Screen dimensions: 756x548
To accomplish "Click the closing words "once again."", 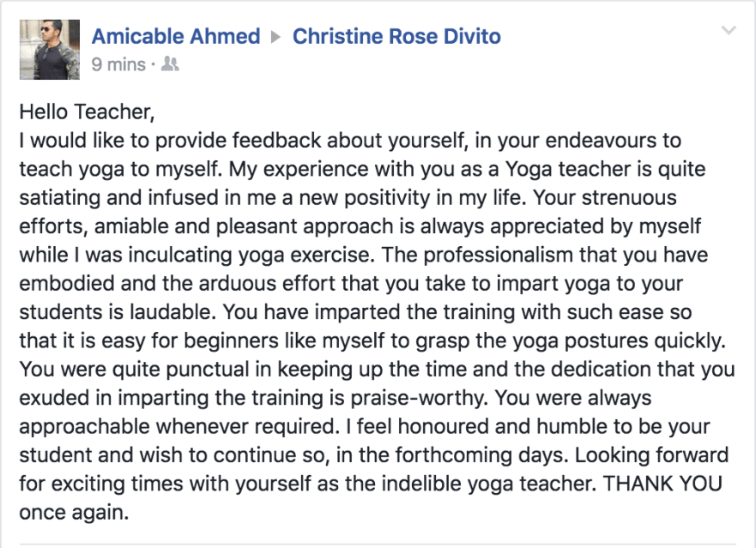I will click(x=73, y=512).
